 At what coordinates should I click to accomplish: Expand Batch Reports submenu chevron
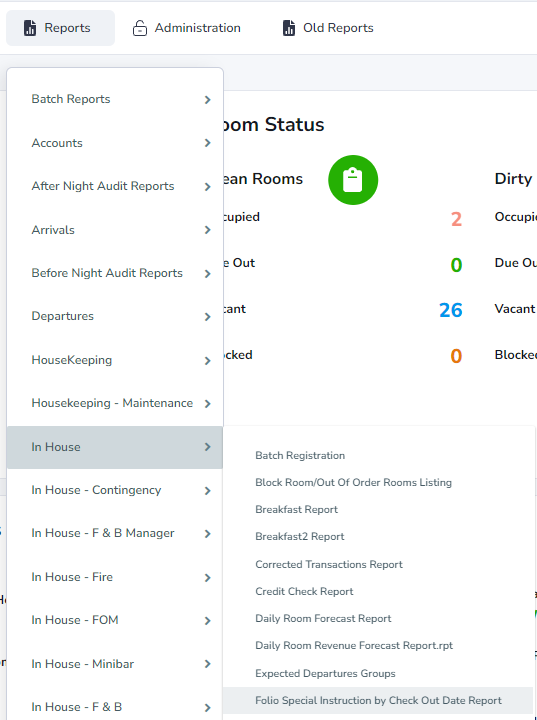pos(208,100)
